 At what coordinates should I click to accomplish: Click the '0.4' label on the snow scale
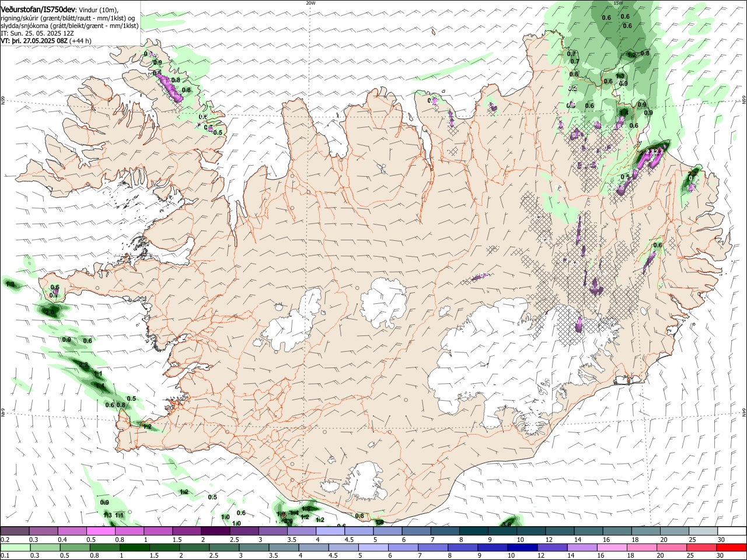pyautogui.click(x=62, y=540)
